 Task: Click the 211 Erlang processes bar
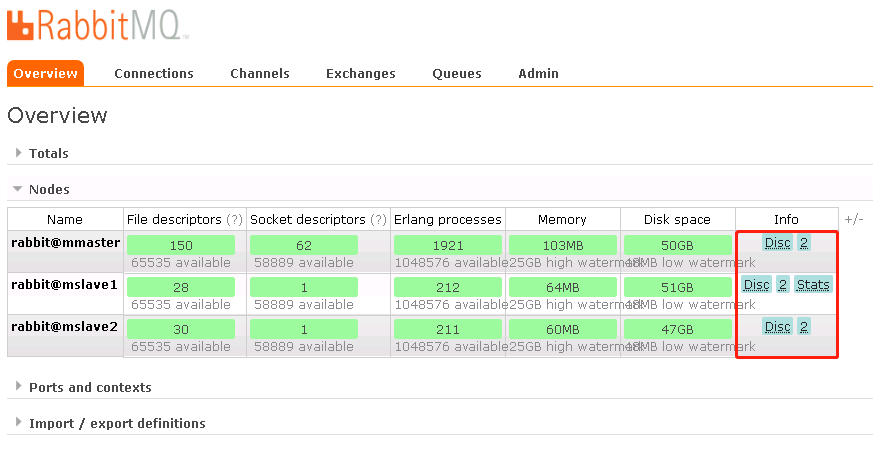point(448,329)
